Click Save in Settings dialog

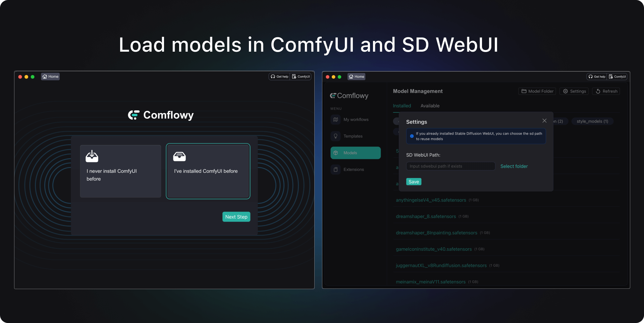coord(414,182)
